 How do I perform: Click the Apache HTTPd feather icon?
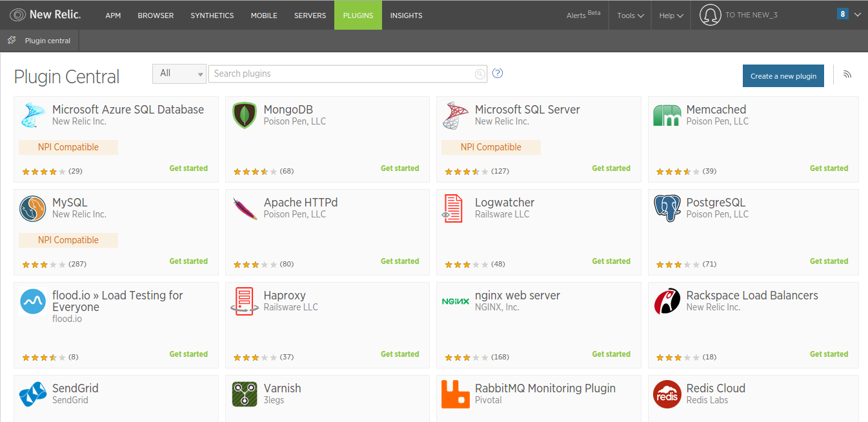click(245, 208)
